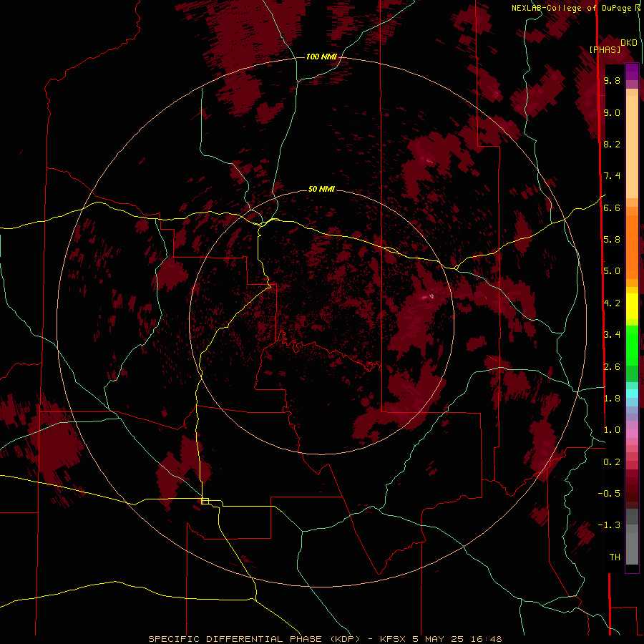Viewport: 644px width, 644px height.
Task: Click the -0.5 value on the color scale
Action: [x=609, y=494]
